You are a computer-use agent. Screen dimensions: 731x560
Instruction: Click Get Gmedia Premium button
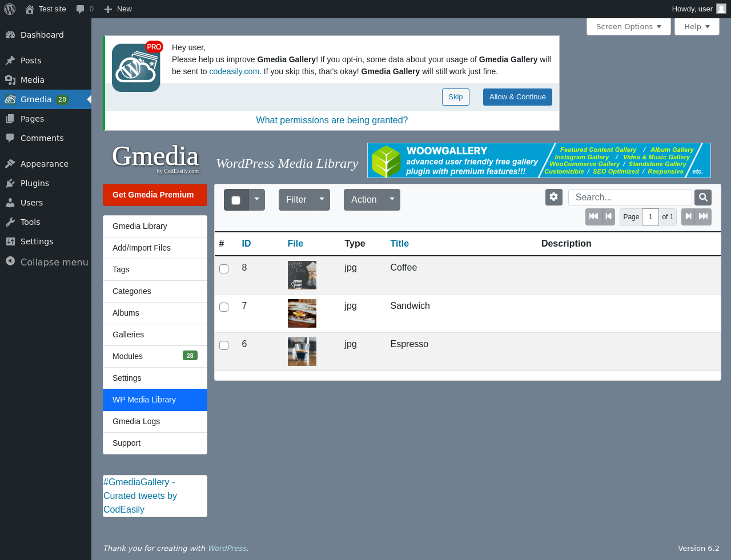pos(155,195)
